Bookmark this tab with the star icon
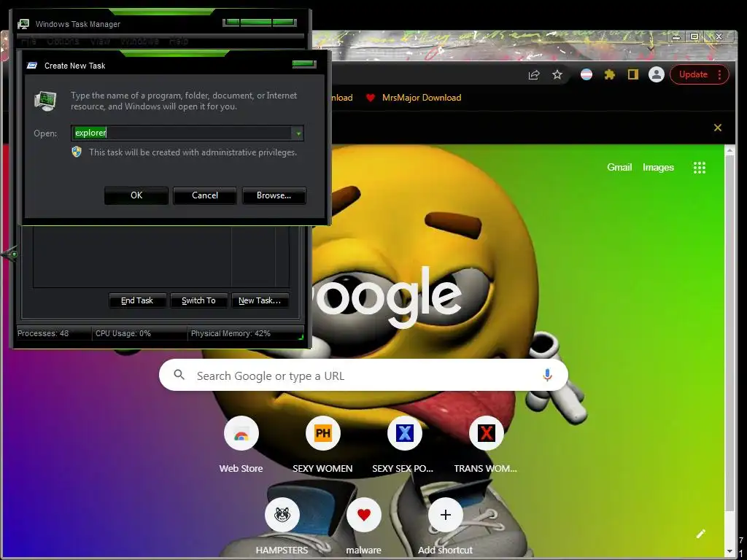 [557, 75]
